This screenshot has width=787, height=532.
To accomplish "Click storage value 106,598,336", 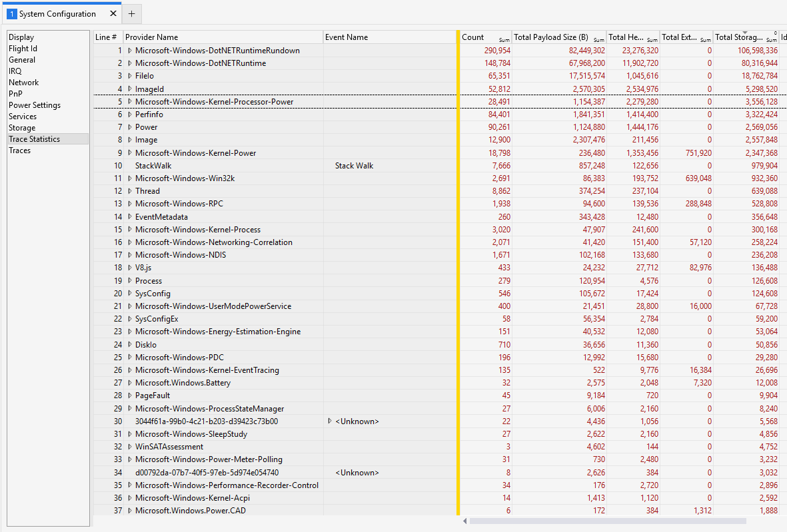I will [x=758, y=51].
